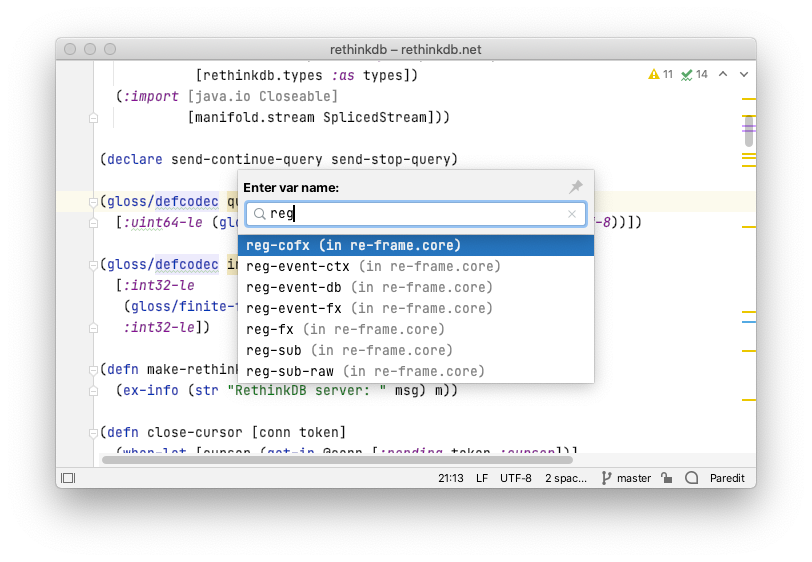Go to previous highlighted error arrow
This screenshot has width=812, height=562.
(723, 75)
